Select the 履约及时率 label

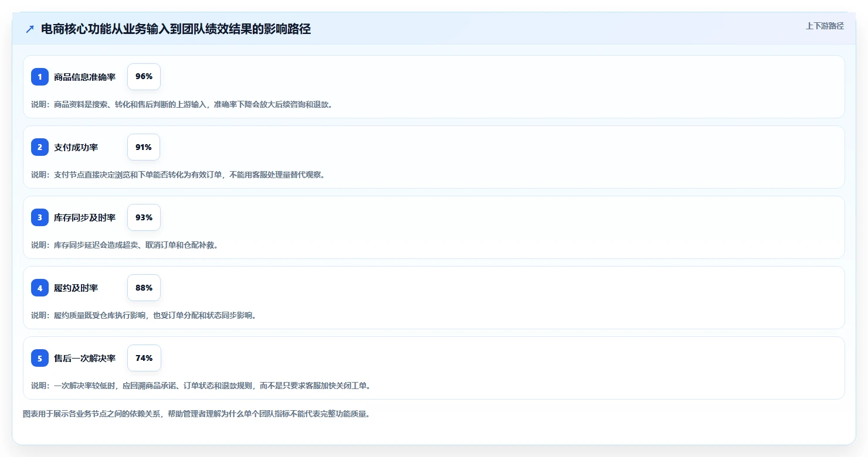76,288
